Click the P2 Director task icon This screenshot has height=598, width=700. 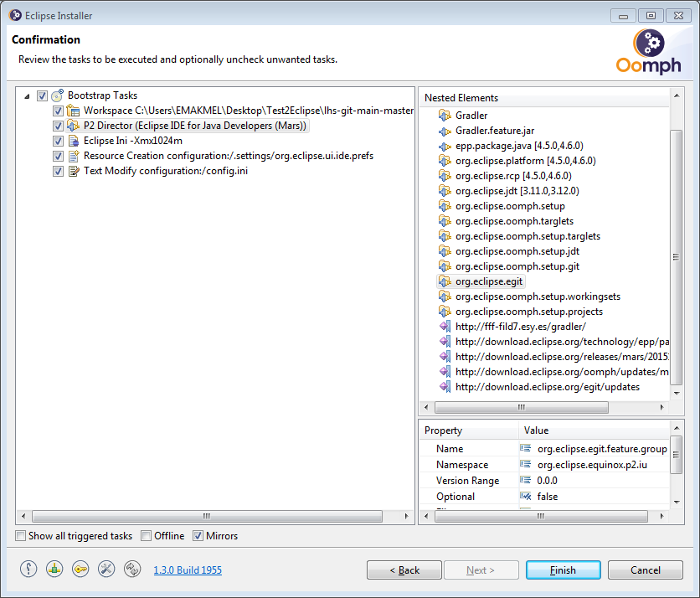point(73,126)
